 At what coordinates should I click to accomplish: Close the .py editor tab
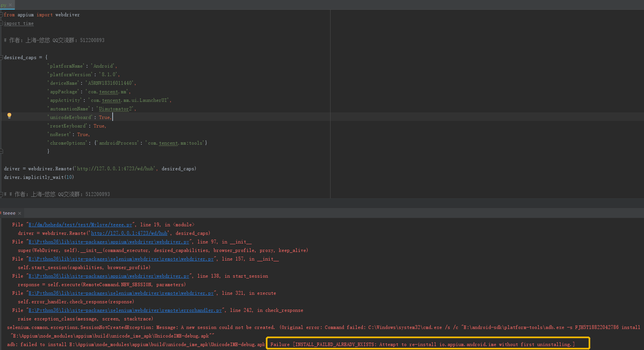click(x=10, y=5)
